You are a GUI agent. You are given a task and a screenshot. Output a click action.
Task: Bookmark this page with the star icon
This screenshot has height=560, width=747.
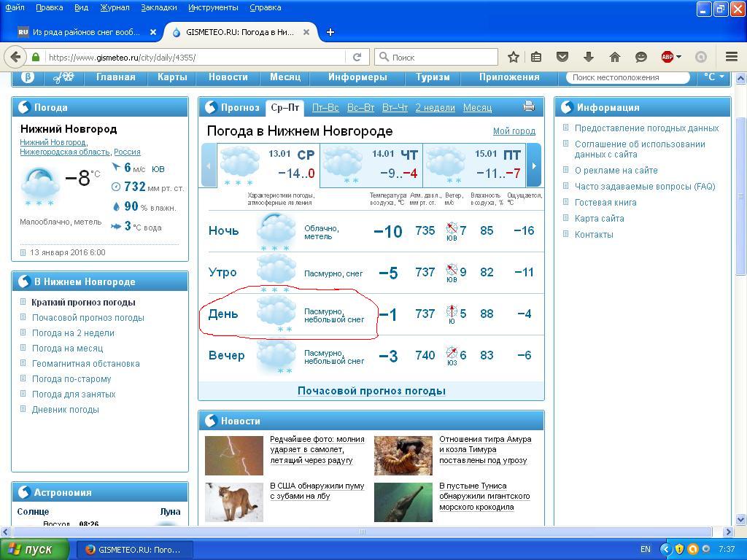514,57
